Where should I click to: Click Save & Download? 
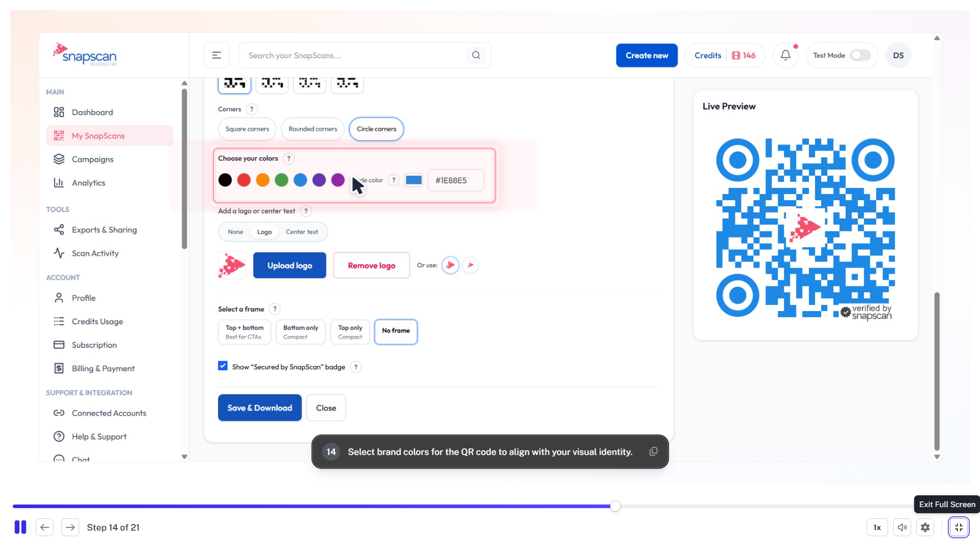click(x=259, y=408)
